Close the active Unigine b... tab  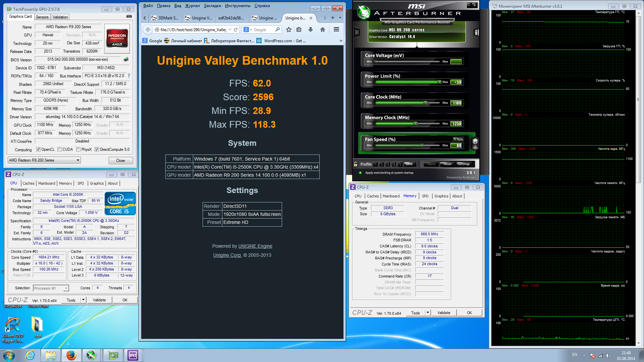311,18
